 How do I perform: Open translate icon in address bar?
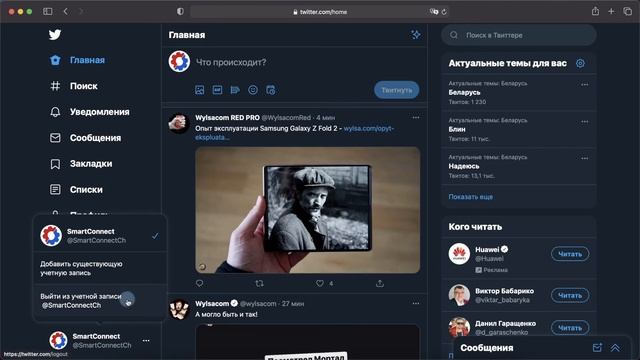pos(433,12)
